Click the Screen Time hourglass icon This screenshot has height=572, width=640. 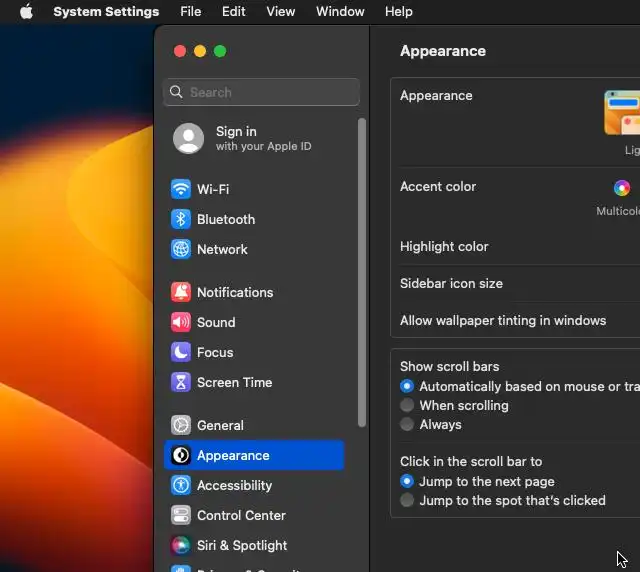coord(180,382)
